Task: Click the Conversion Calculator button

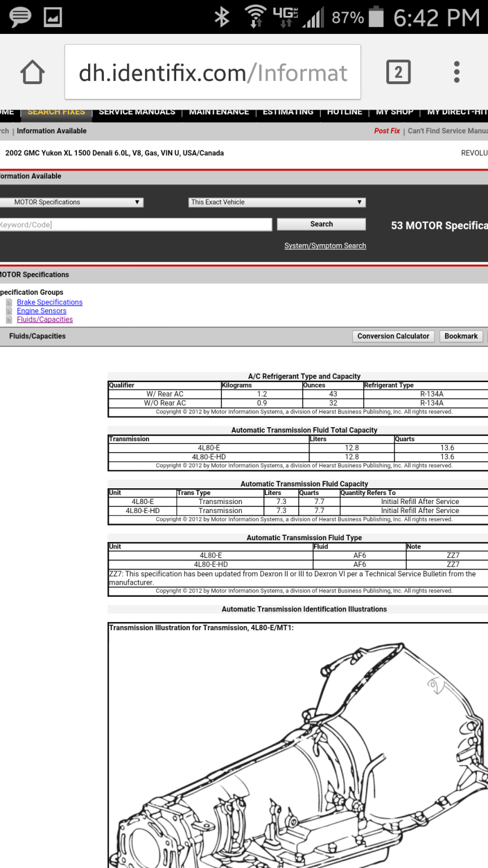Action: click(x=394, y=336)
